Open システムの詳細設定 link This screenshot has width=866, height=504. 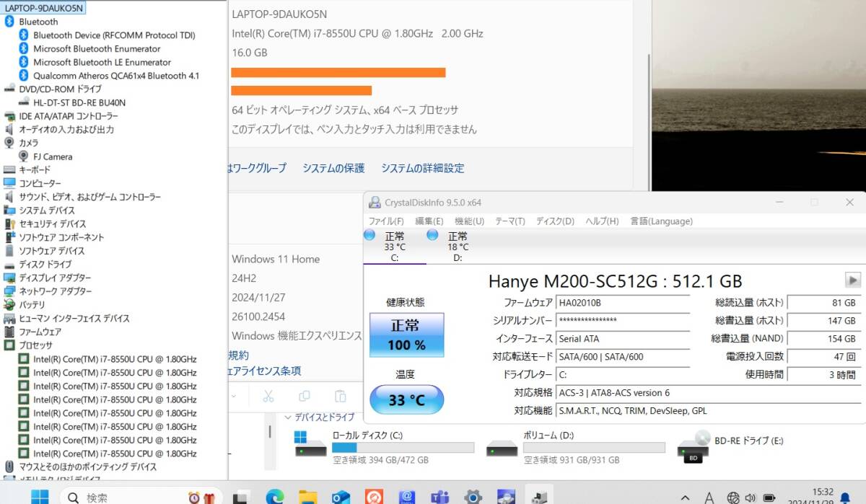click(423, 167)
